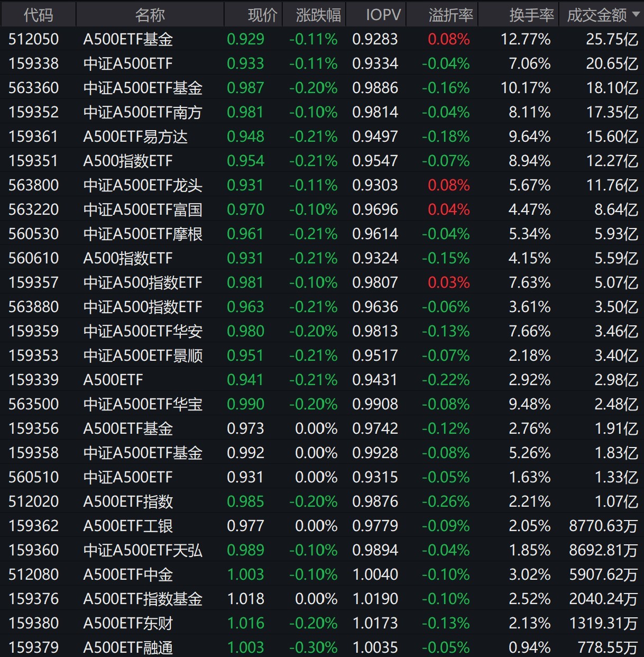This screenshot has height=657, width=644.
Task: Open A500ETF融通 fund
Action: (128, 647)
